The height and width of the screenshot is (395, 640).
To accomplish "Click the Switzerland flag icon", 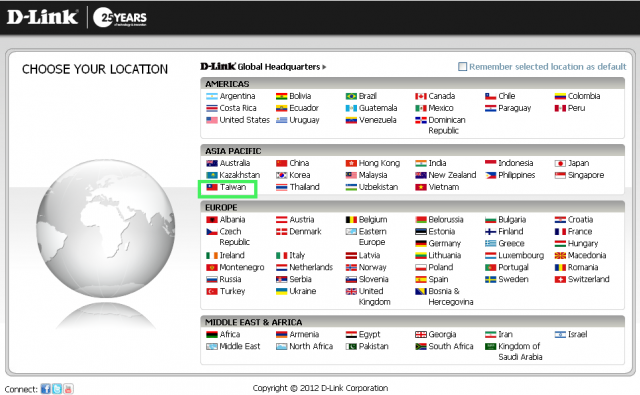I will [560, 280].
